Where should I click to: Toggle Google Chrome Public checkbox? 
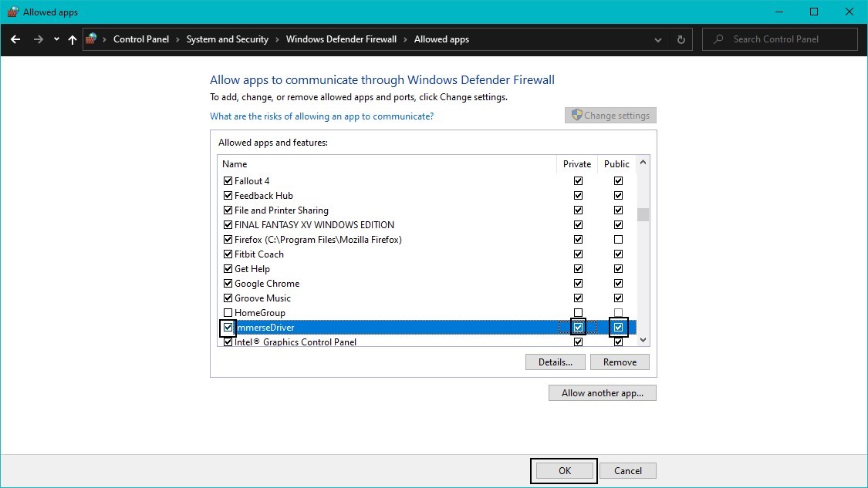618,283
